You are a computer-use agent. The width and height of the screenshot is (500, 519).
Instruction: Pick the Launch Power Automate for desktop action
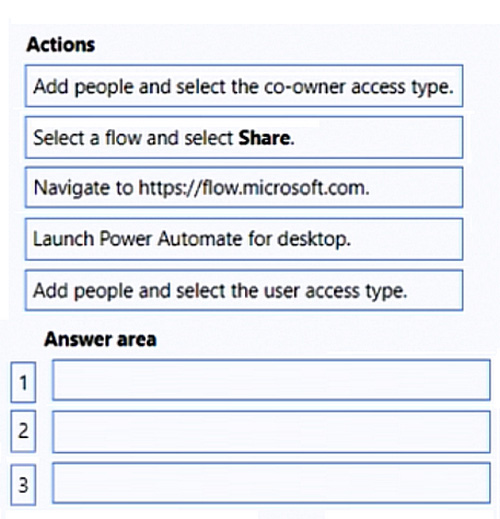pos(244,239)
